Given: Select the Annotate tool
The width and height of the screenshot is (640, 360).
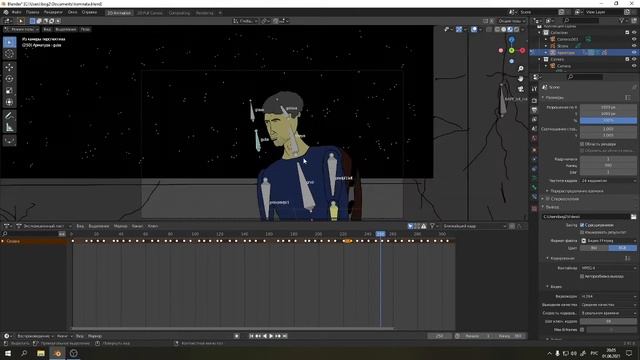Looking at the screenshot, I should click(9, 116).
